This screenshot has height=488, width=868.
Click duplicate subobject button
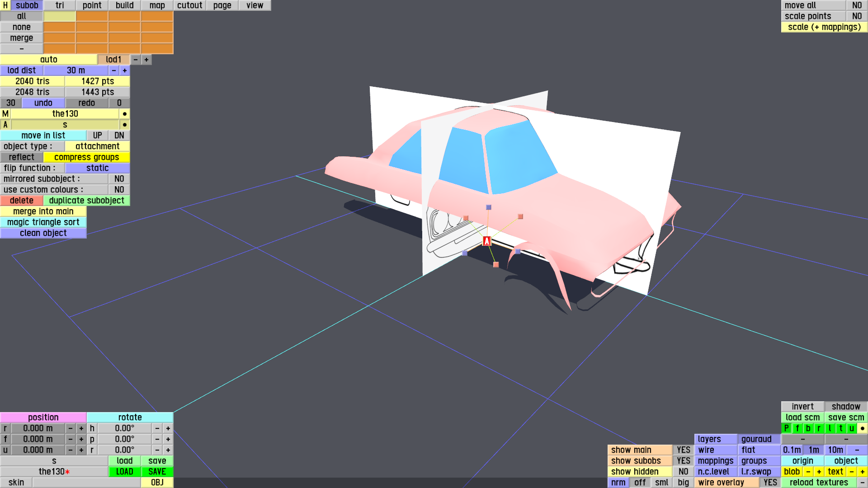pos(86,201)
